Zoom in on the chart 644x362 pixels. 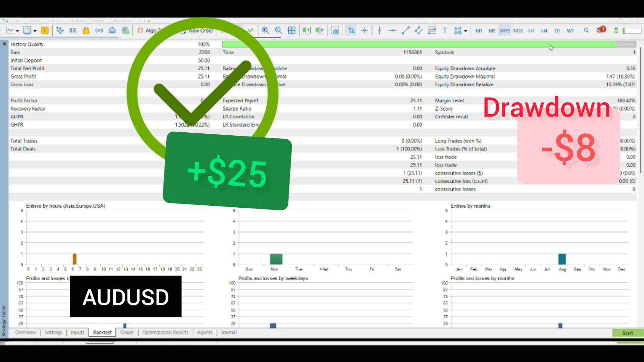click(x=265, y=31)
